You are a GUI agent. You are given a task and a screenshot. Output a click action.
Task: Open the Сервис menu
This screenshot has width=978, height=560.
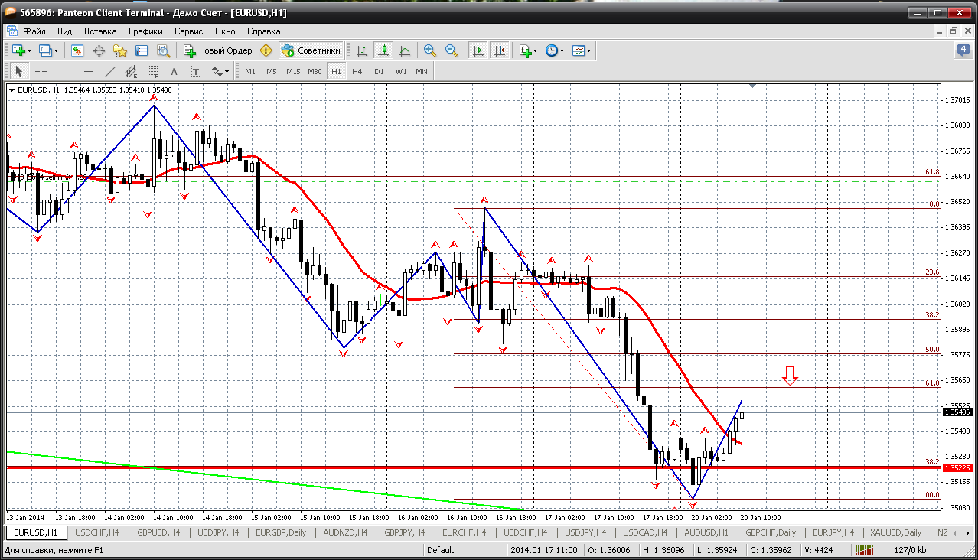188,31
